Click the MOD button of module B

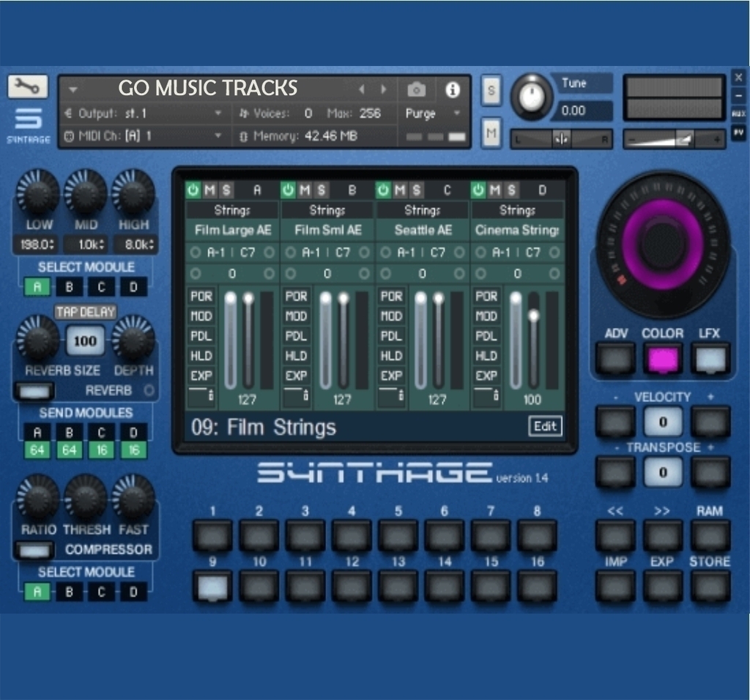click(x=296, y=316)
